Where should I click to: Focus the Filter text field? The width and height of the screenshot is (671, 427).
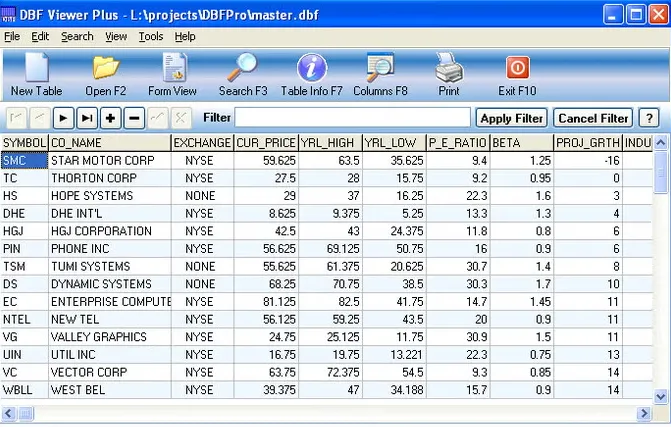353,117
